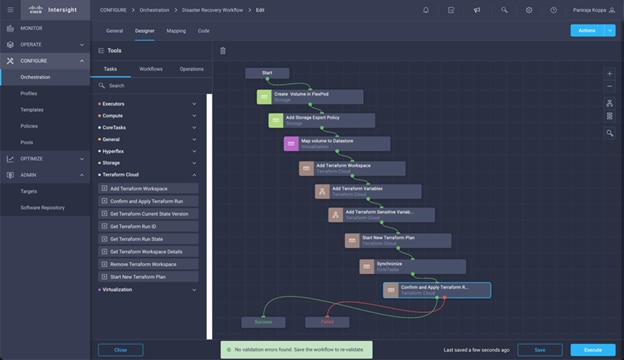
Task: Click the Start New Terraform Plan node icon
Action: point(352,240)
